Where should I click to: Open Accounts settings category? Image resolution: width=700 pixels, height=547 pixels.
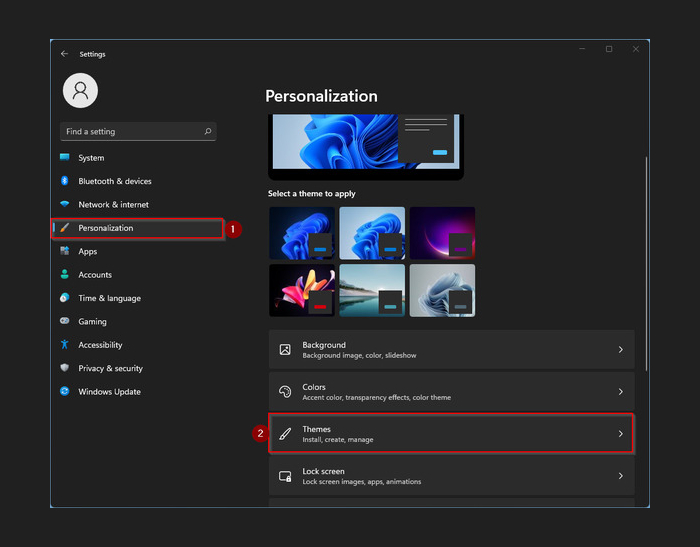[x=138, y=275]
